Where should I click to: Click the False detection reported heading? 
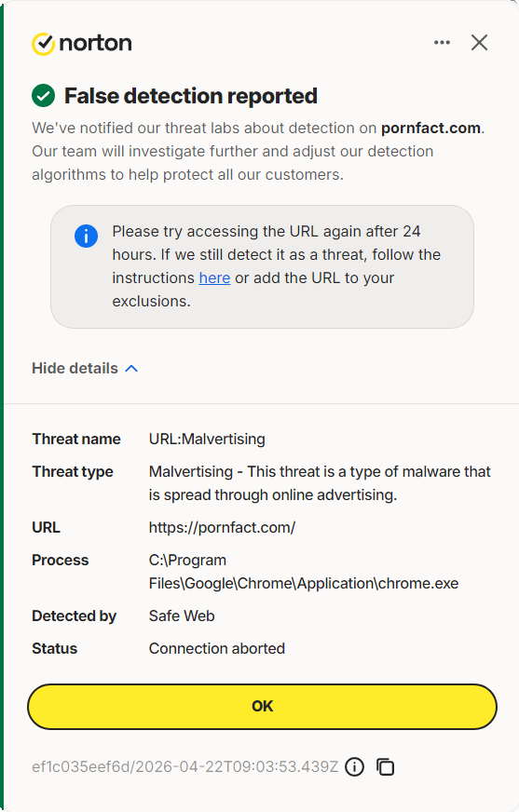[191, 96]
